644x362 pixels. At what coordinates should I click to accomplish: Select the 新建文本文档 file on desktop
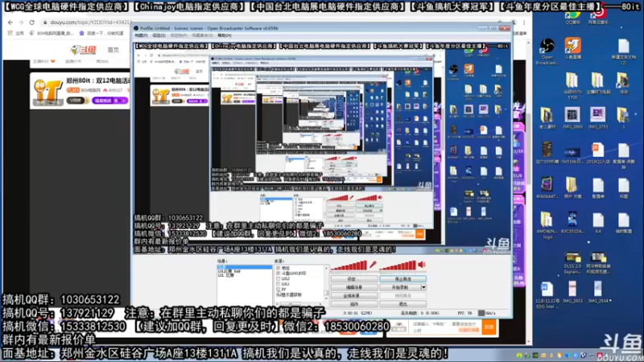[623, 51]
